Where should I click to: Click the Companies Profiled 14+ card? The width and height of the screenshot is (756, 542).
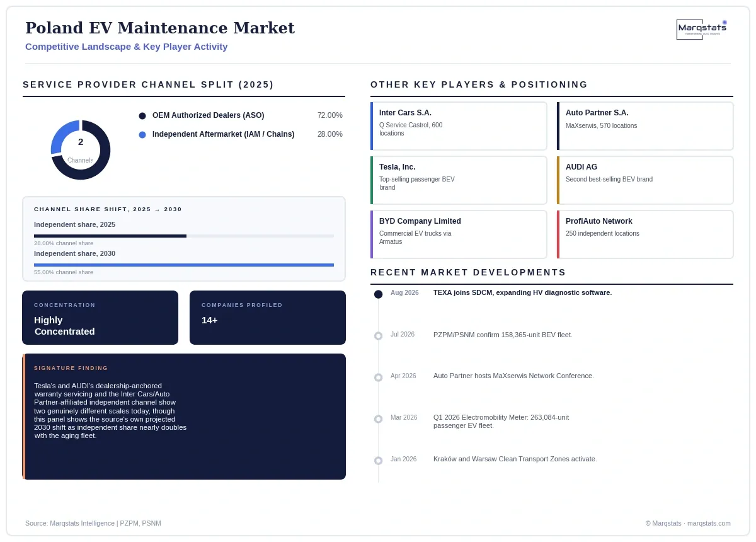point(268,318)
